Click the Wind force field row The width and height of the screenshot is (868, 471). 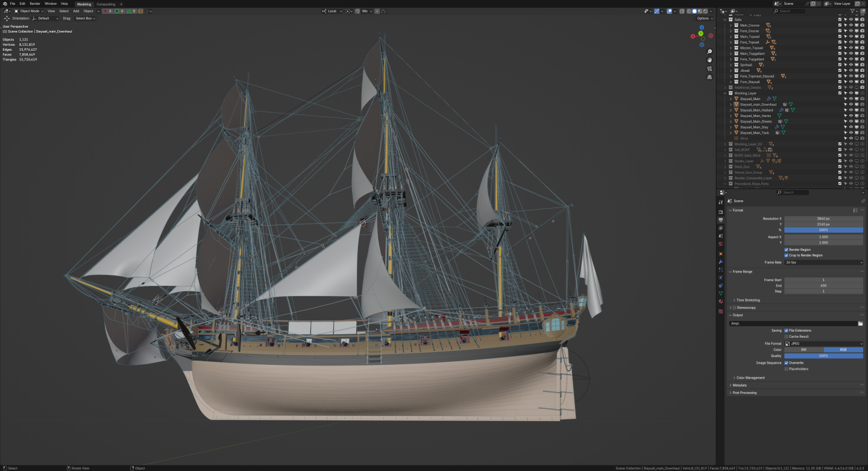(744, 138)
